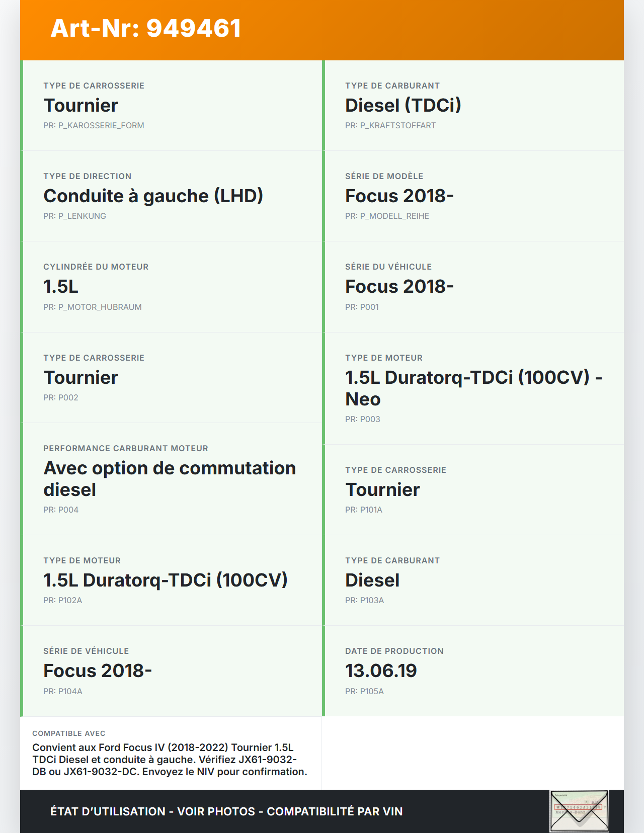Click the Compatible avec description paragraph

coord(170,760)
